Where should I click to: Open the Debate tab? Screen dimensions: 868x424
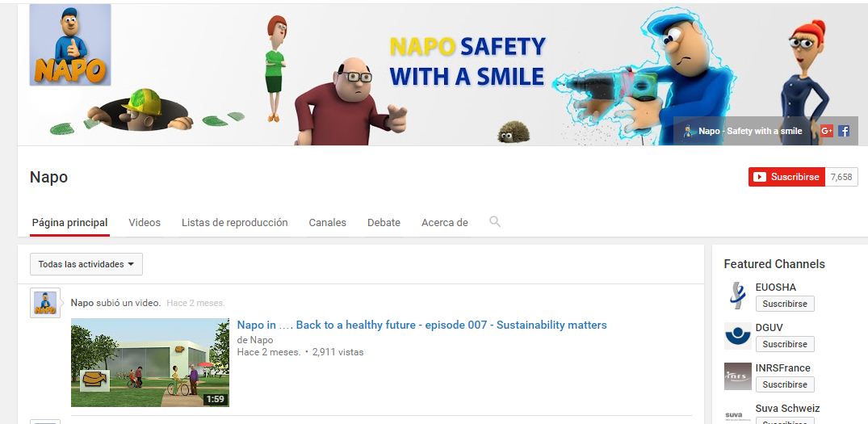coord(384,223)
